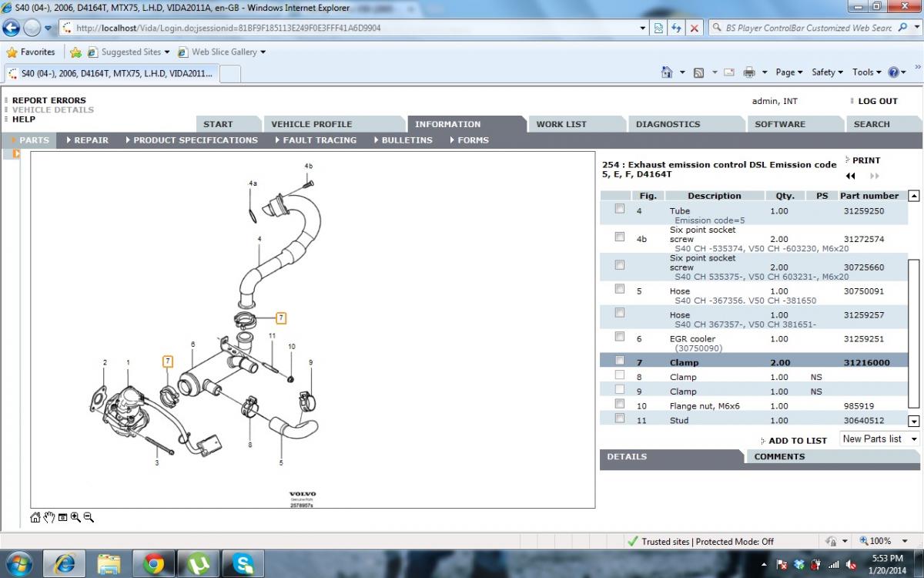
Task: Open the IE Help question mark icon
Action: pyautogui.click(x=893, y=72)
